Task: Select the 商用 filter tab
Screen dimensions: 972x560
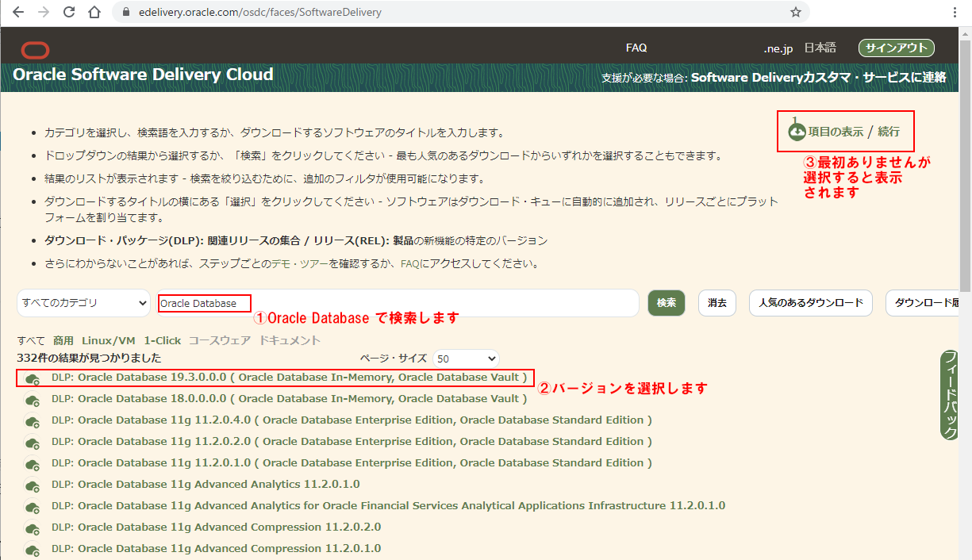Action: [63, 340]
